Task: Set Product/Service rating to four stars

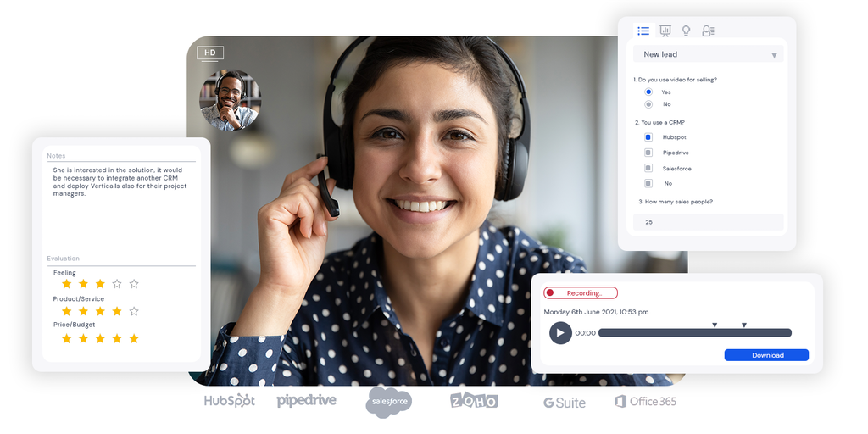Action: (117, 311)
